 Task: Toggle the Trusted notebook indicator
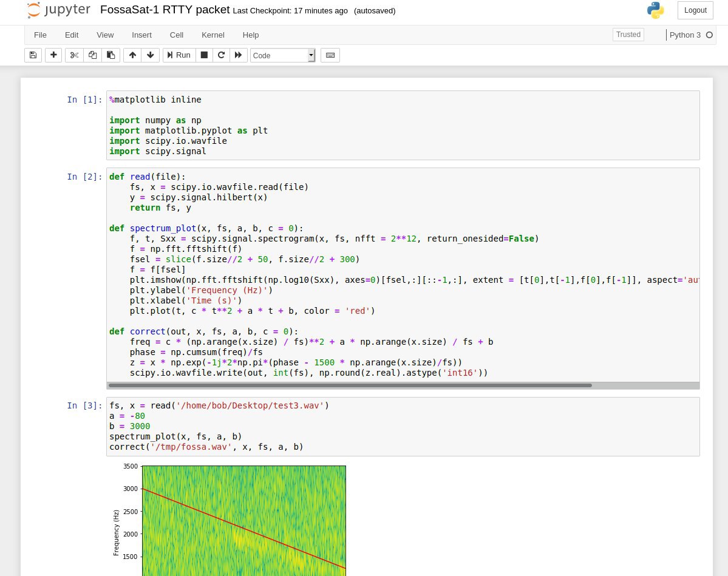click(628, 35)
